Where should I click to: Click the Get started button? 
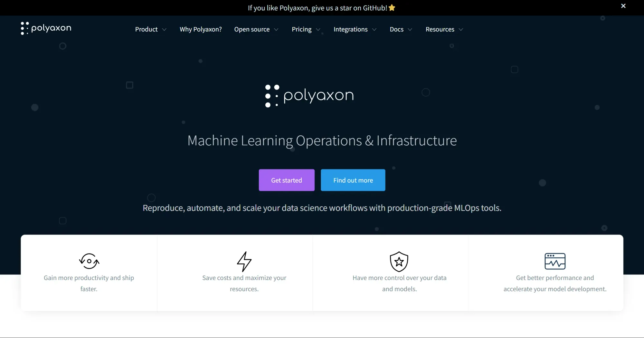287,180
